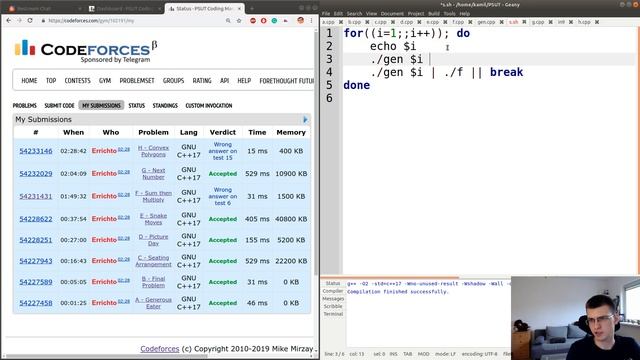The image size is (640, 360).
Task: Open the Codeforces footer link
Action: point(160,349)
